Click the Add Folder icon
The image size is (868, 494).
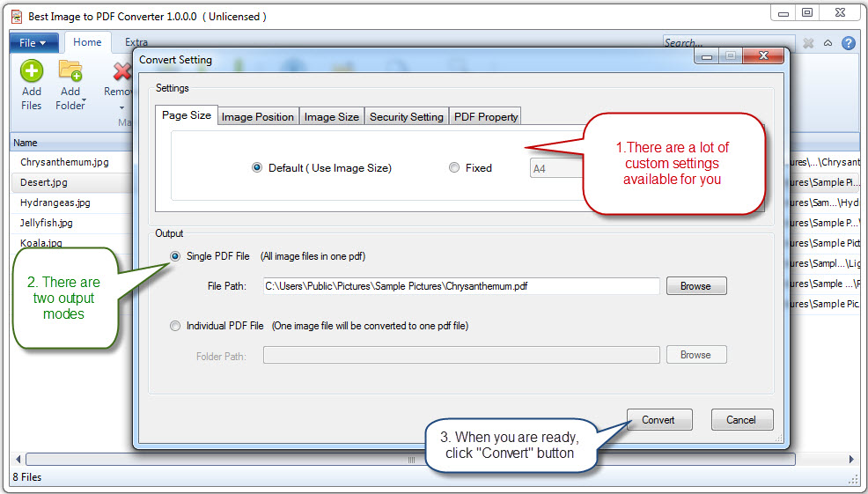tap(70, 71)
